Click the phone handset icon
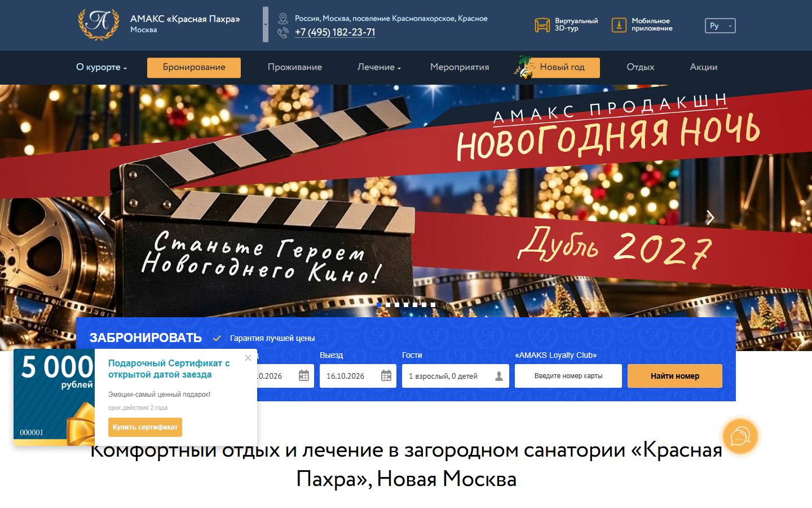812x508 pixels. 283,33
